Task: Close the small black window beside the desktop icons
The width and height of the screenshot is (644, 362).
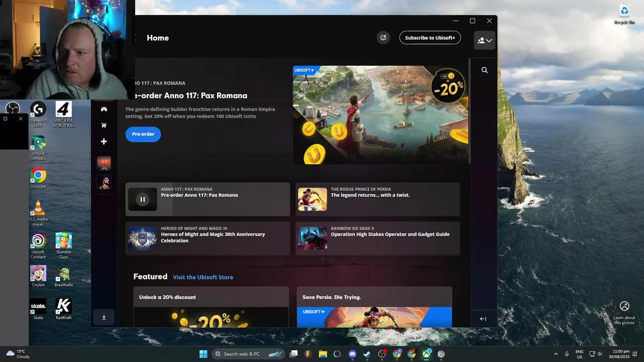Action: point(21,119)
